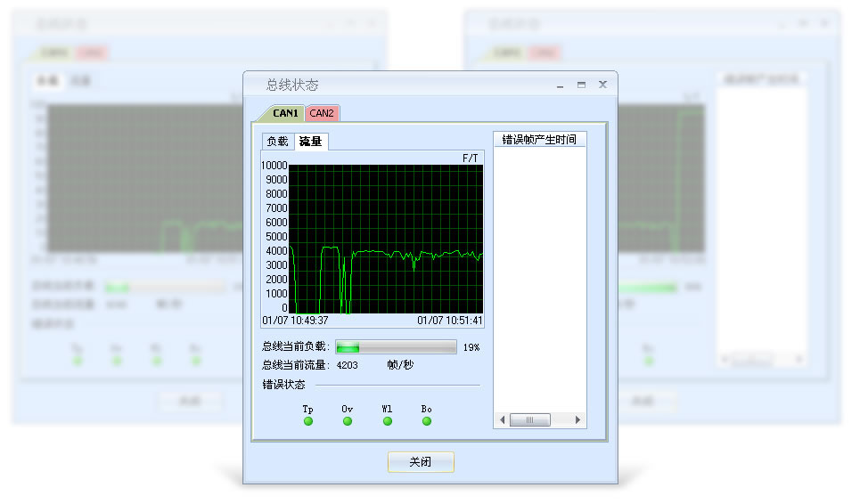Close the 总线状态 window with X
Image resolution: width=860 pixels, height=504 pixels.
pos(602,85)
